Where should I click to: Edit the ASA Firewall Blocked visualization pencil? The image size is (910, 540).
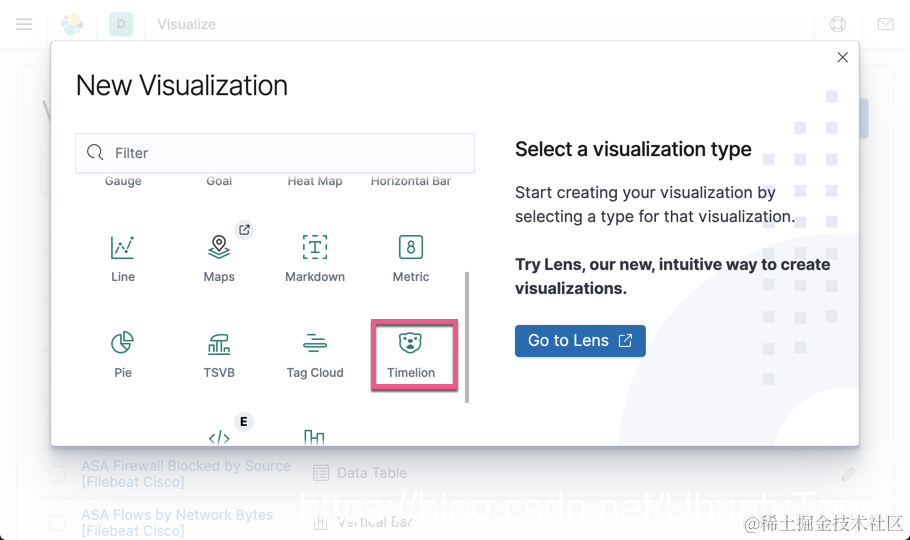pyautogui.click(x=848, y=474)
